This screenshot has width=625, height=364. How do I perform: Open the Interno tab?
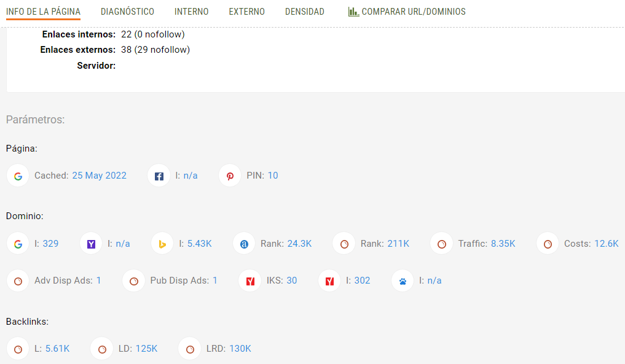(191, 12)
